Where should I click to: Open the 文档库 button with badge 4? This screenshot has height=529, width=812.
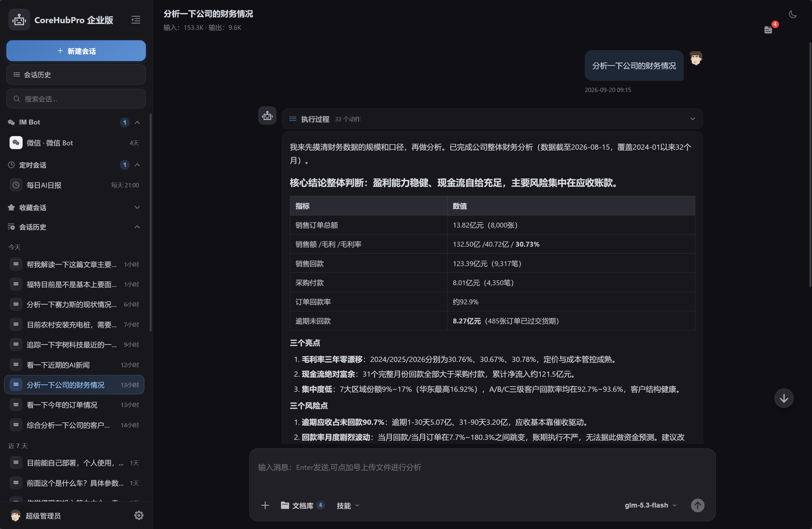pyautogui.click(x=302, y=505)
